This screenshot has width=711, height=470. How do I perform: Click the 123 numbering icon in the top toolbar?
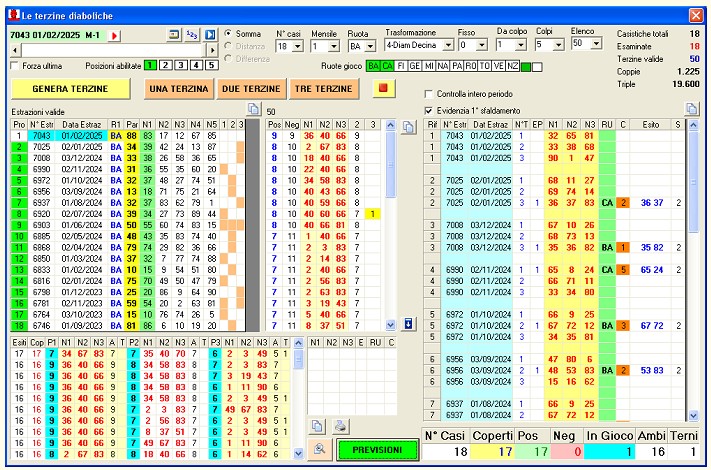[x=192, y=35]
